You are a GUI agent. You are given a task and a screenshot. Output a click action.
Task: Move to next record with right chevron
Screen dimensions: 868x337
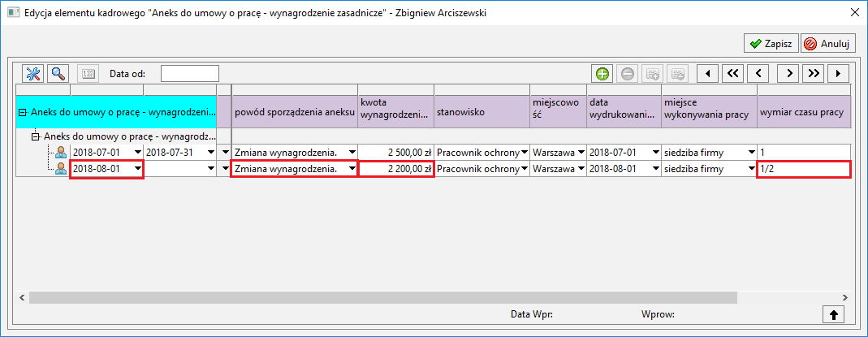click(789, 73)
